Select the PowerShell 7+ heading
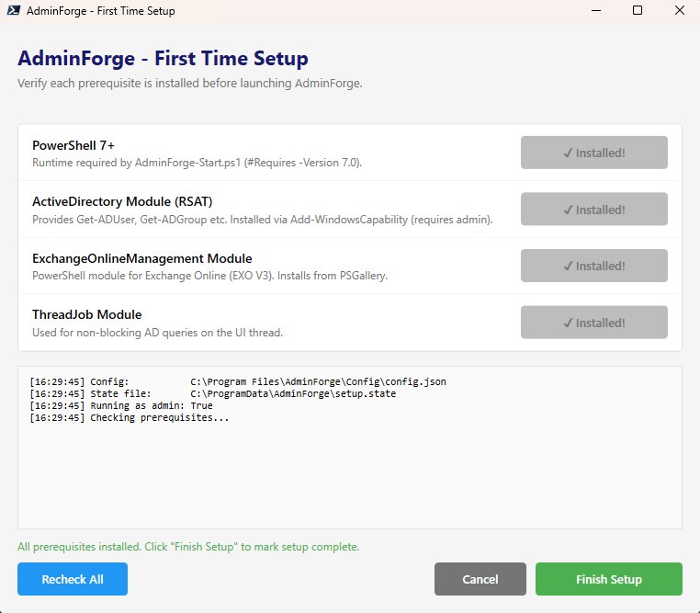Viewport: 700px width, 613px height. coord(73,145)
